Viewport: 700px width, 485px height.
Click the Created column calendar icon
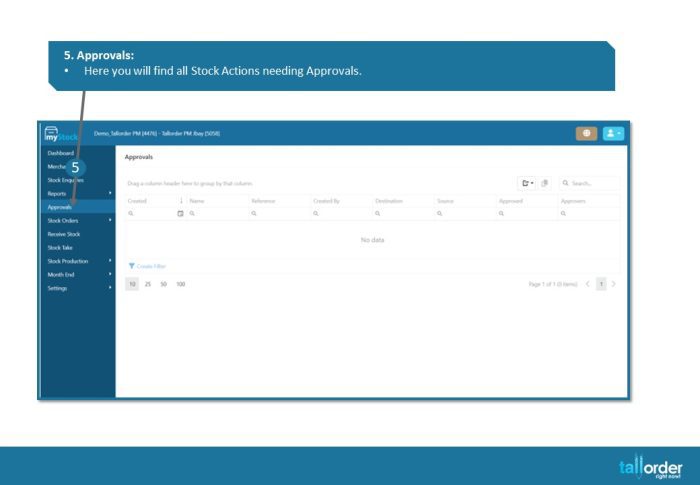click(x=180, y=213)
